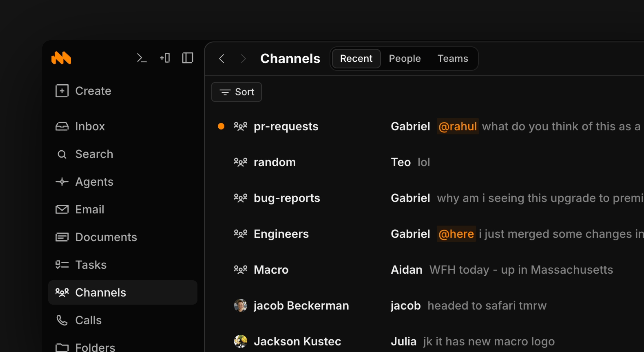Click Jackson Kustec's avatar
The image size is (644, 352).
coord(240,342)
